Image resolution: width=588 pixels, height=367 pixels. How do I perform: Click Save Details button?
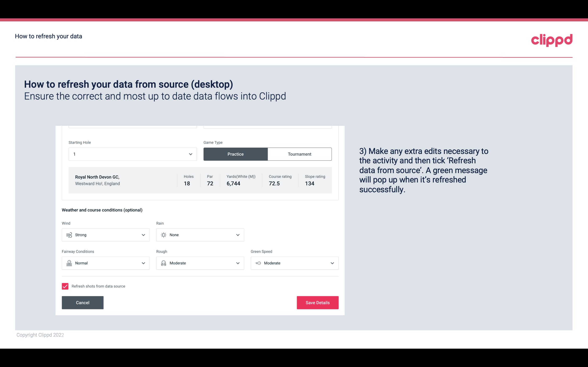[317, 303]
